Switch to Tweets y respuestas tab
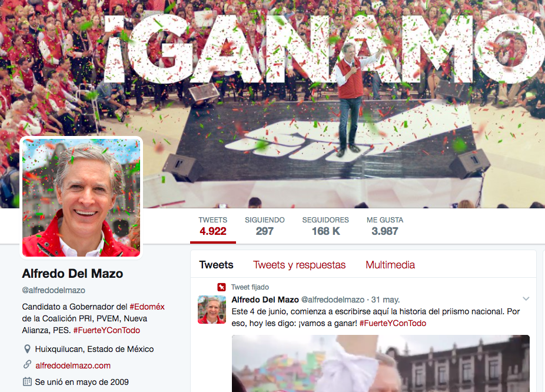The height and width of the screenshot is (392, 545). coord(299,265)
